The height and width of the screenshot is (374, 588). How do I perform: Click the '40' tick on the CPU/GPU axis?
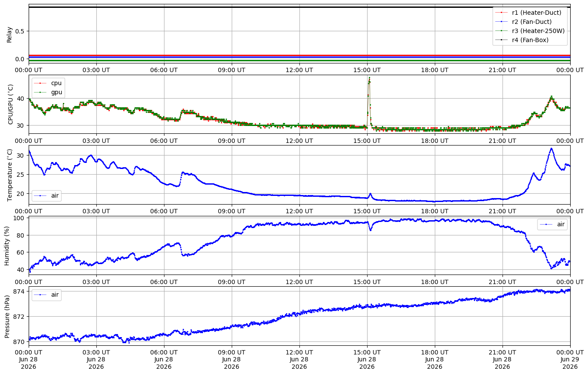click(x=22, y=99)
